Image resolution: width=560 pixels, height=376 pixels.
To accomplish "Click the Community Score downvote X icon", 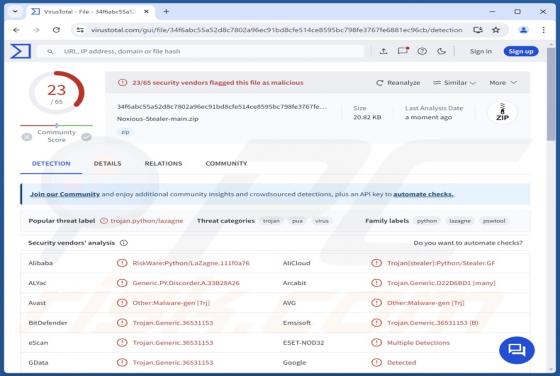I will pyautogui.click(x=27, y=137).
